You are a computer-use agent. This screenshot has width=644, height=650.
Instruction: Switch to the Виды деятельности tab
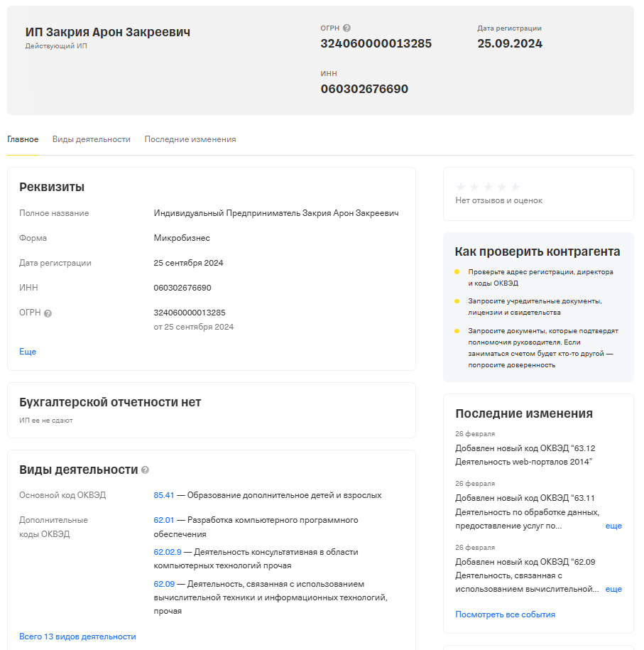[x=91, y=139]
